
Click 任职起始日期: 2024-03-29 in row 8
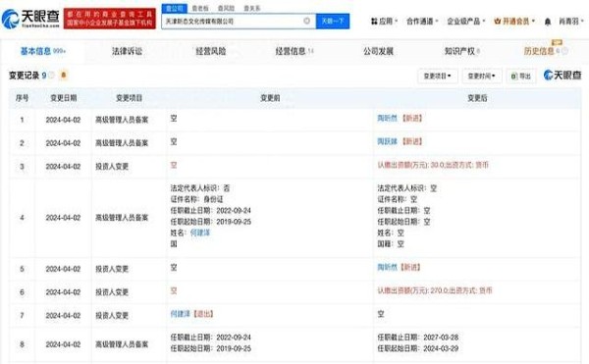click(418, 348)
